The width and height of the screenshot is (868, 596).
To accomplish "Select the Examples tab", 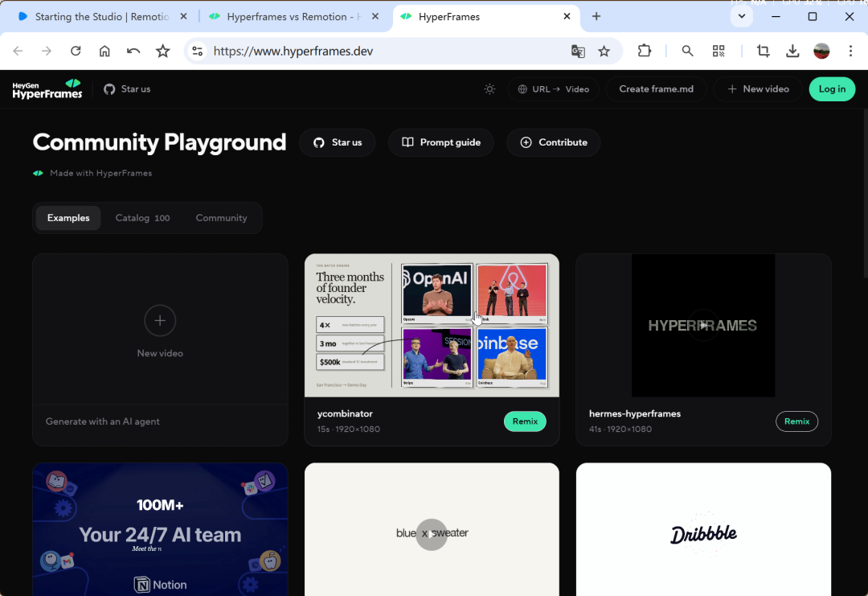I will (x=68, y=218).
